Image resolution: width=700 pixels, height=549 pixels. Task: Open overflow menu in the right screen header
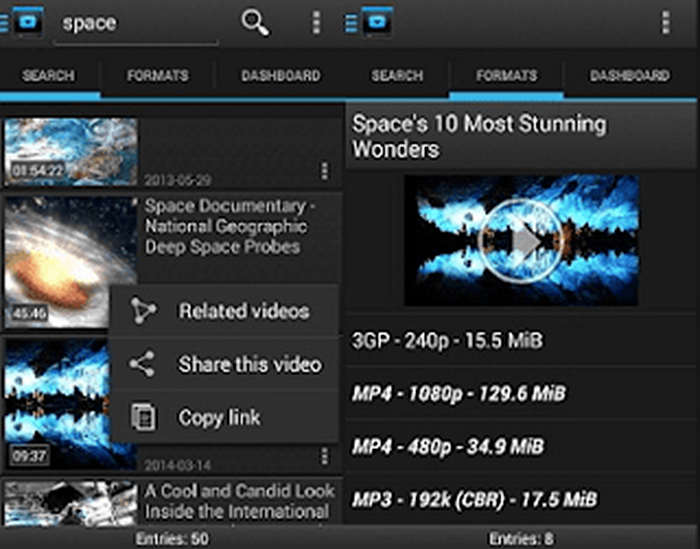pos(666,22)
